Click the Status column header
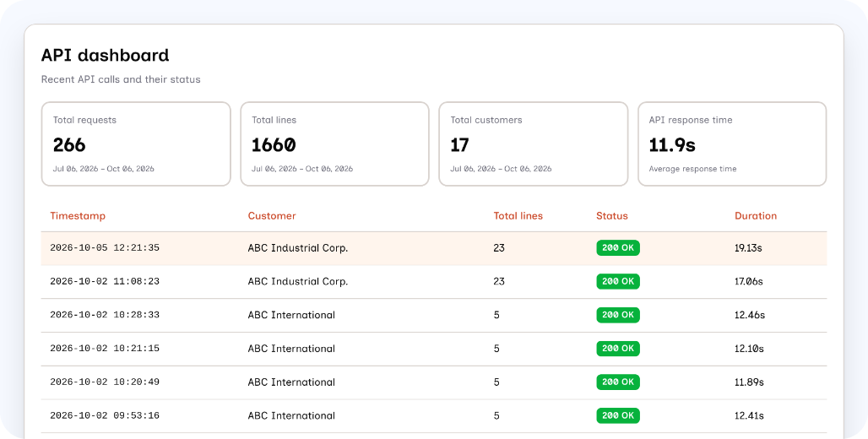The width and height of the screenshot is (868, 439). click(611, 216)
